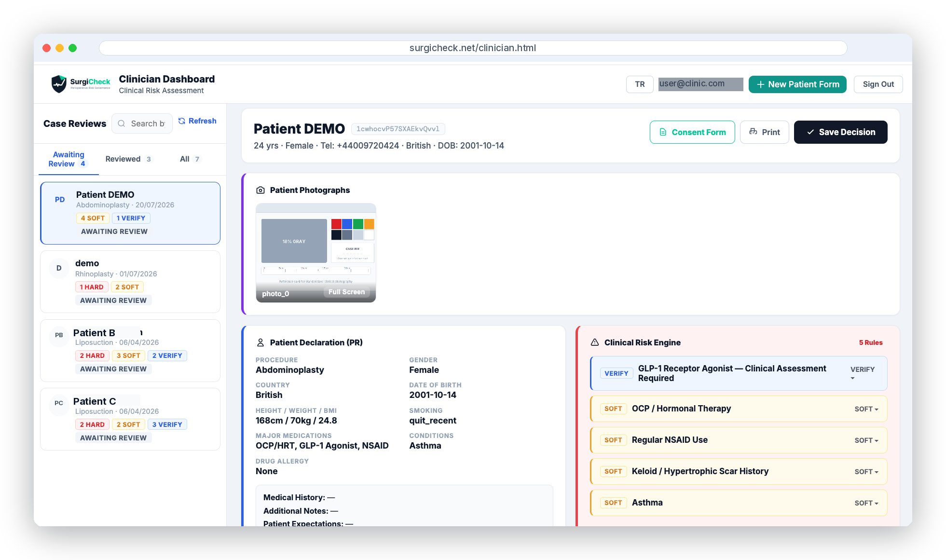Click the 5 Rules count label
Image resolution: width=946 pixels, height=560 pixels.
pos(871,342)
